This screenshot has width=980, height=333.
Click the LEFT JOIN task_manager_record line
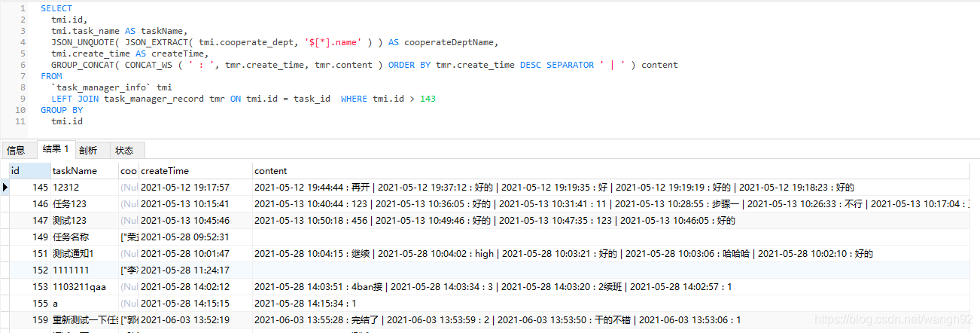click(243, 99)
